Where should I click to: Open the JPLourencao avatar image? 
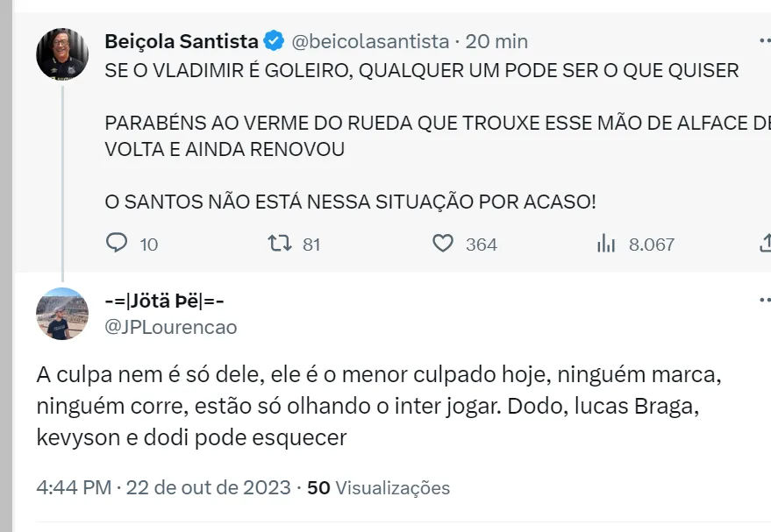[x=61, y=313]
